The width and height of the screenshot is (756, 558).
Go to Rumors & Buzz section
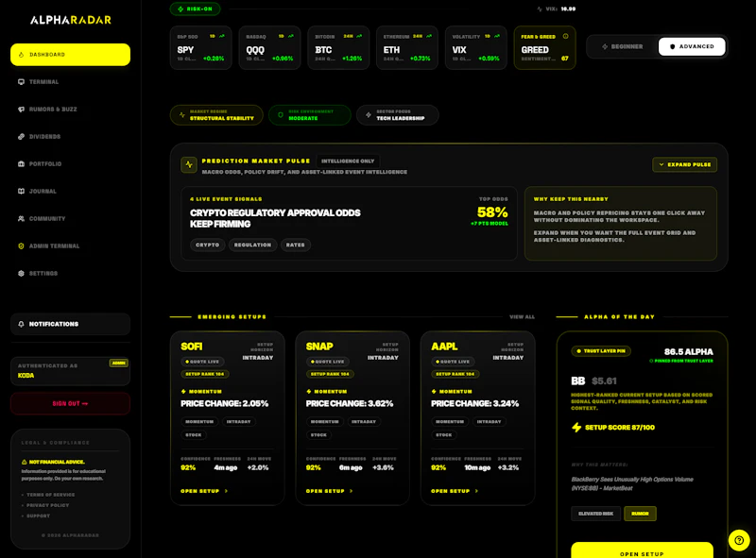70,110
